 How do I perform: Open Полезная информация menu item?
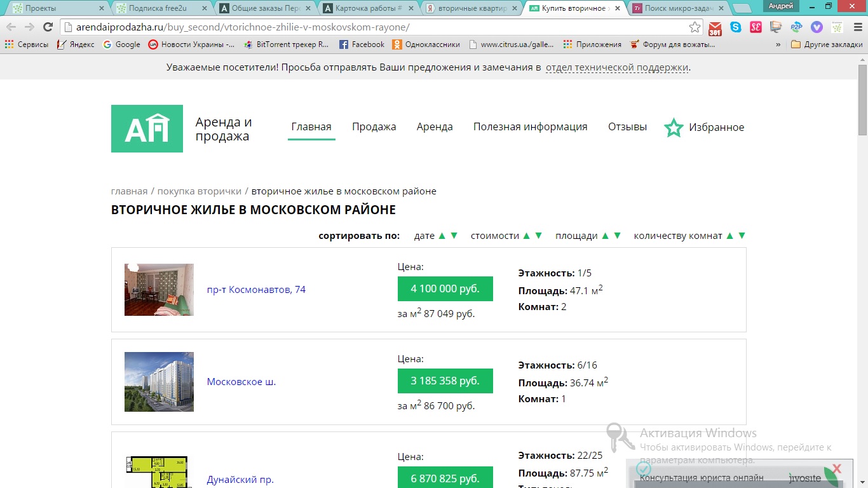(x=531, y=127)
